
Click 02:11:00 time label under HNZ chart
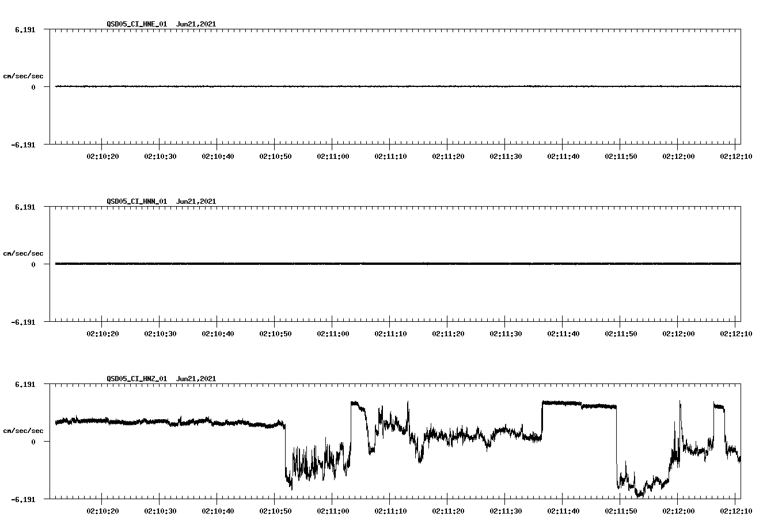pos(333,511)
